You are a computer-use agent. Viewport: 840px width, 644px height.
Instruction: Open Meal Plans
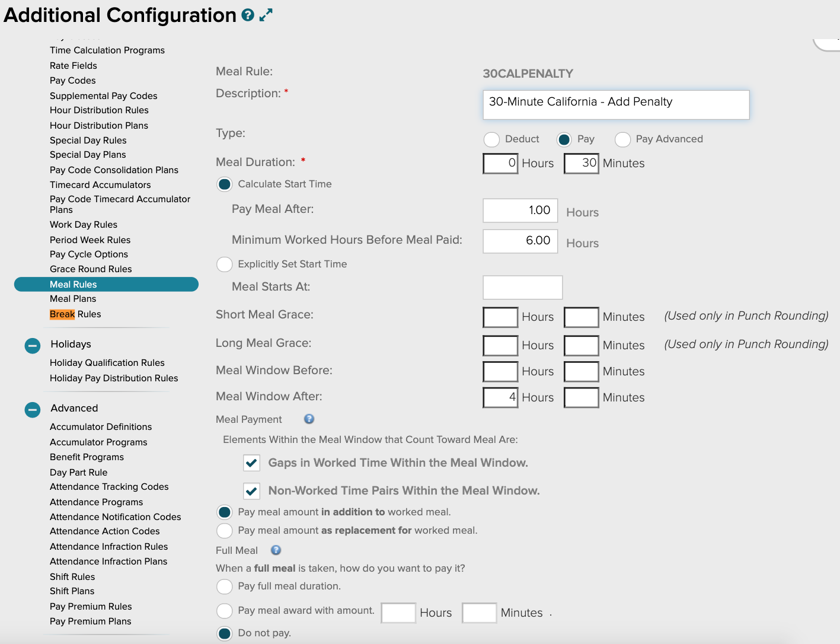click(73, 299)
